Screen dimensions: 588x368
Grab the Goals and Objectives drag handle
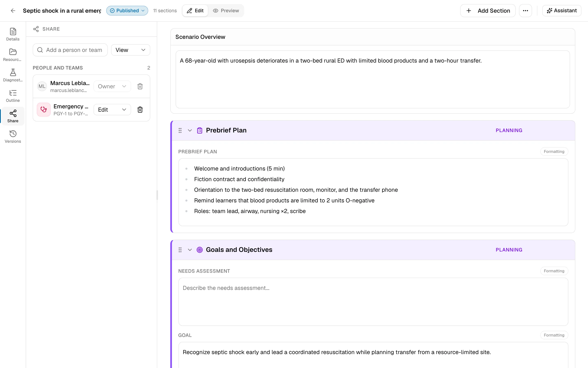point(180,250)
